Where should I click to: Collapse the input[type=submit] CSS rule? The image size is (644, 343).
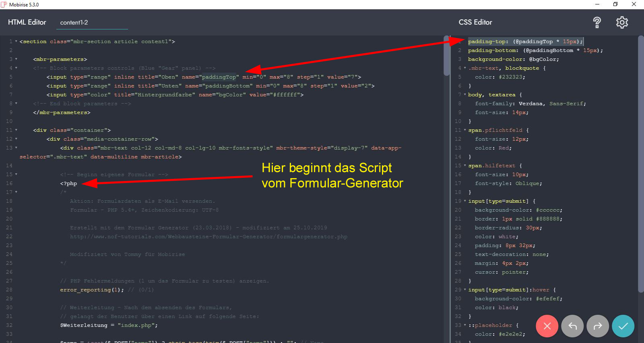[465, 201]
